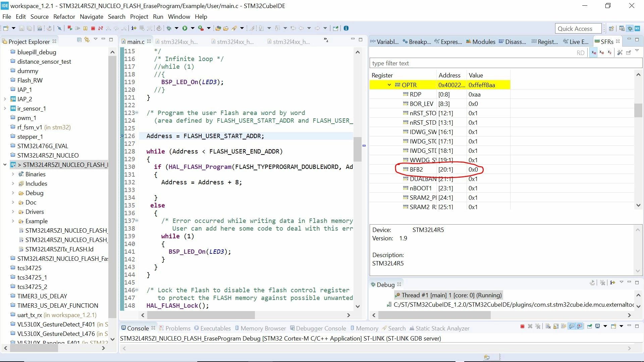Switch to the Modules tab
644x362 pixels.
[x=481, y=42]
